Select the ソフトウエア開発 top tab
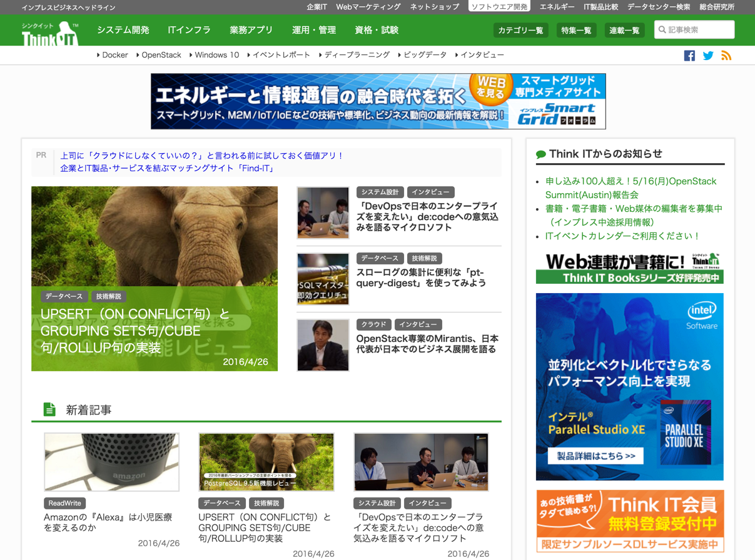 coord(499,7)
